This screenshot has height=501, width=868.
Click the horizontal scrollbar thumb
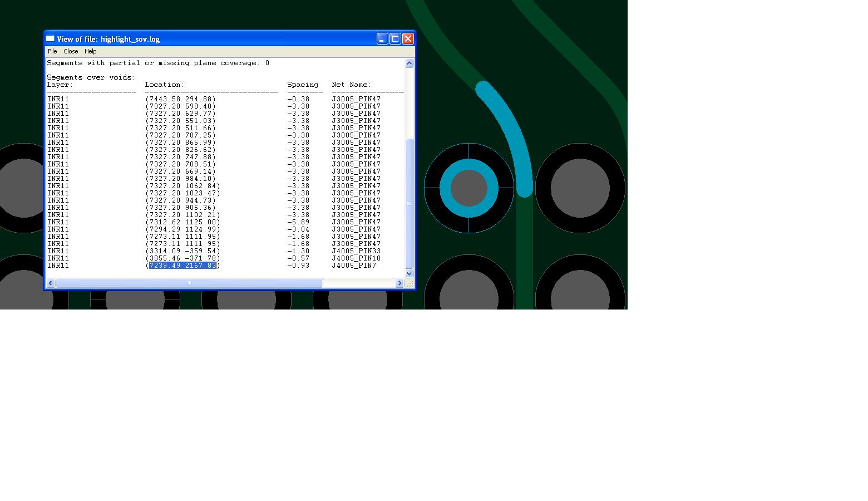click(x=189, y=283)
